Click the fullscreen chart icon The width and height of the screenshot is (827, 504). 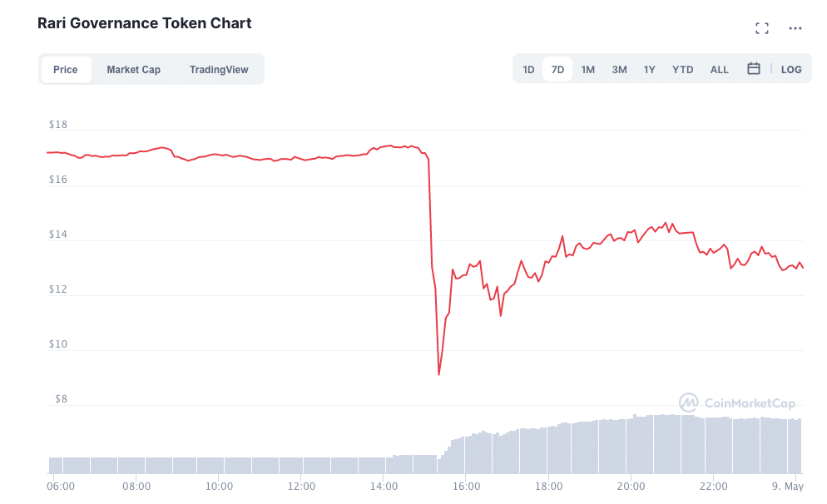click(x=761, y=28)
